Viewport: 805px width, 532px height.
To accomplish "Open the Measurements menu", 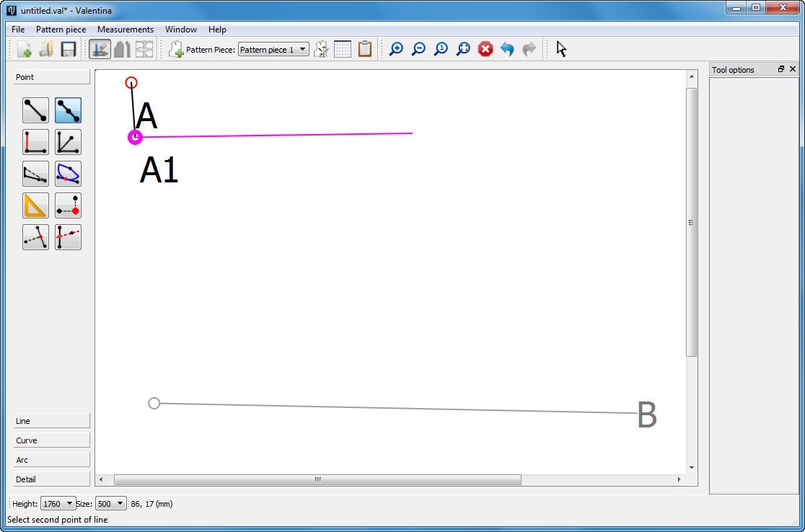I will tap(126, 30).
